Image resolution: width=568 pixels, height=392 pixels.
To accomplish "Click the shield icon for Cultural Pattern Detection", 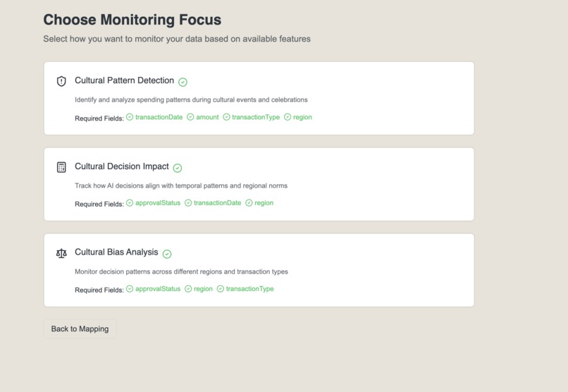I will pos(61,81).
